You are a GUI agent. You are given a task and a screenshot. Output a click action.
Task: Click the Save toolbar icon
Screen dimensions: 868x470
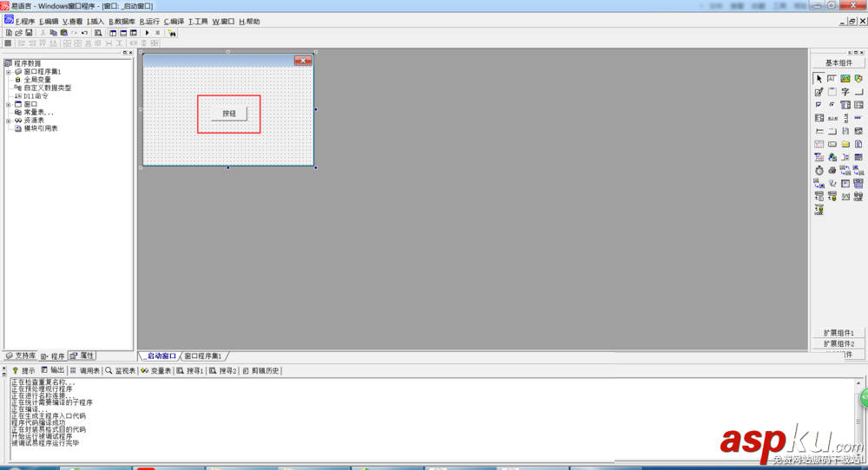point(29,33)
